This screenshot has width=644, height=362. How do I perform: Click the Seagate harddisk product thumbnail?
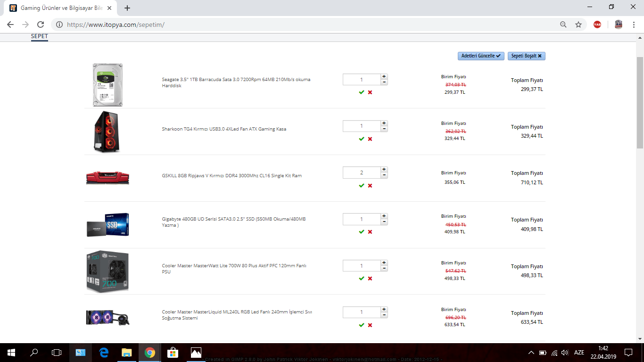pos(107,85)
